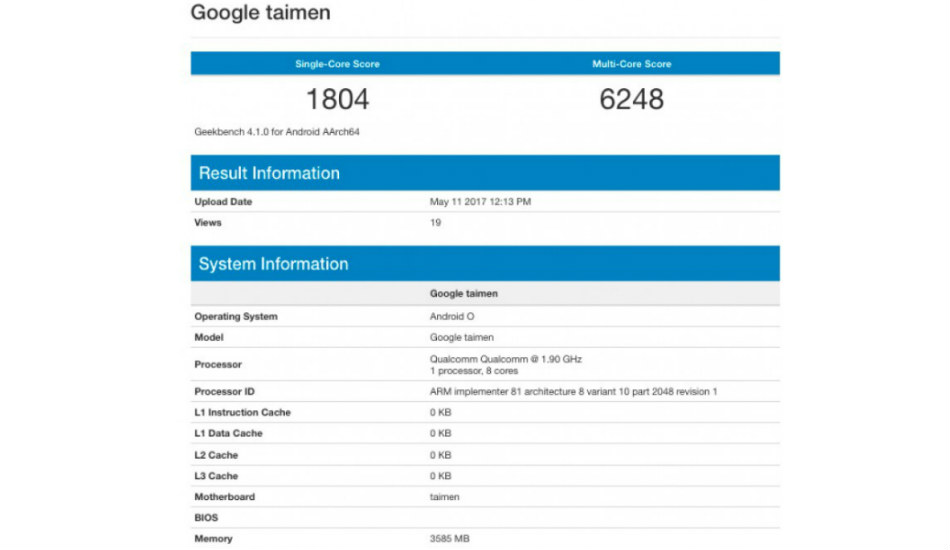Select the Multi-Core Score header

coord(632,64)
